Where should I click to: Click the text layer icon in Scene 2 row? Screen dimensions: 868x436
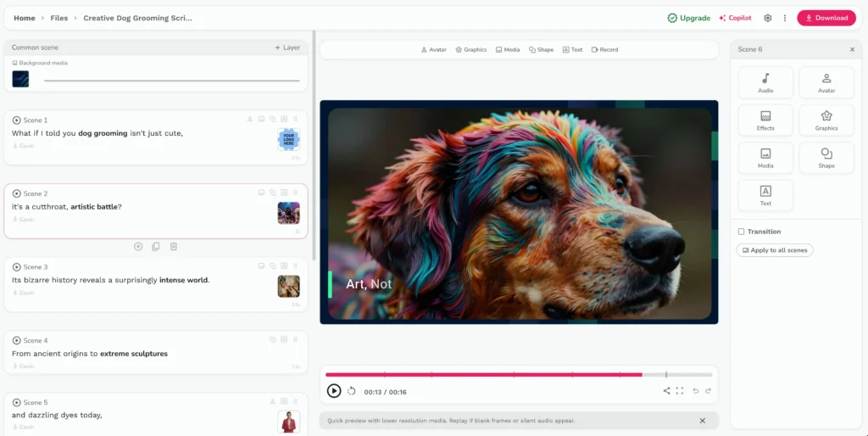pyautogui.click(x=284, y=193)
